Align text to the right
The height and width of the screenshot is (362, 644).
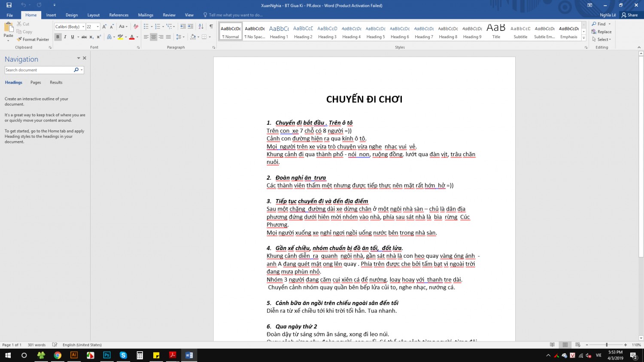161,37
